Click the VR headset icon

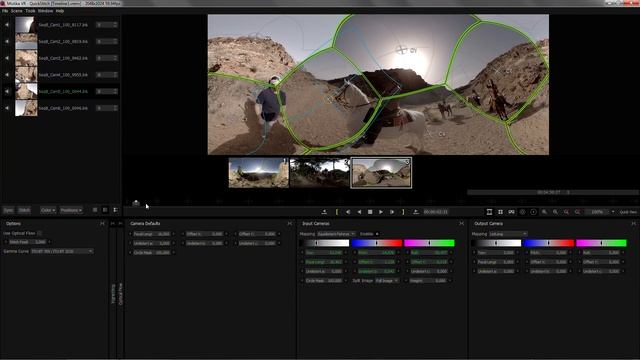click(511, 212)
